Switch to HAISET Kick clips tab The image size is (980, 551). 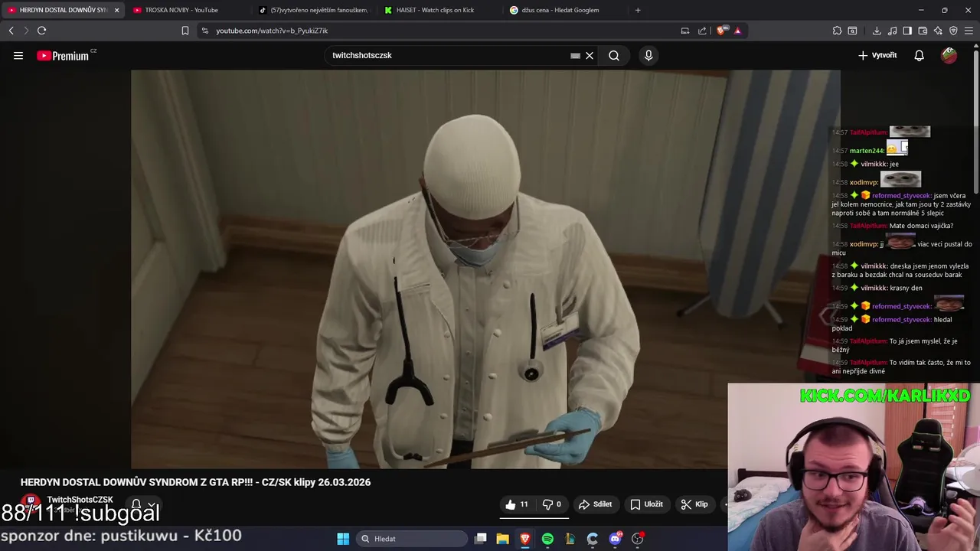pos(440,10)
